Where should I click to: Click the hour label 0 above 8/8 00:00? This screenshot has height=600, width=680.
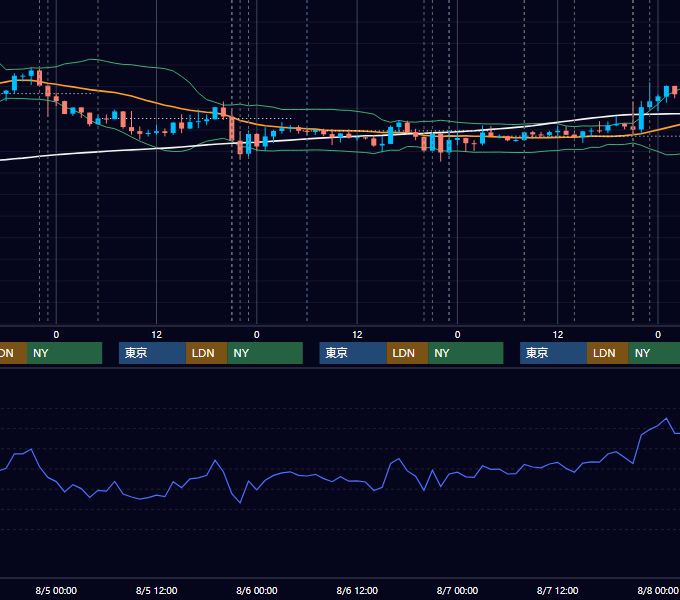coord(658,335)
